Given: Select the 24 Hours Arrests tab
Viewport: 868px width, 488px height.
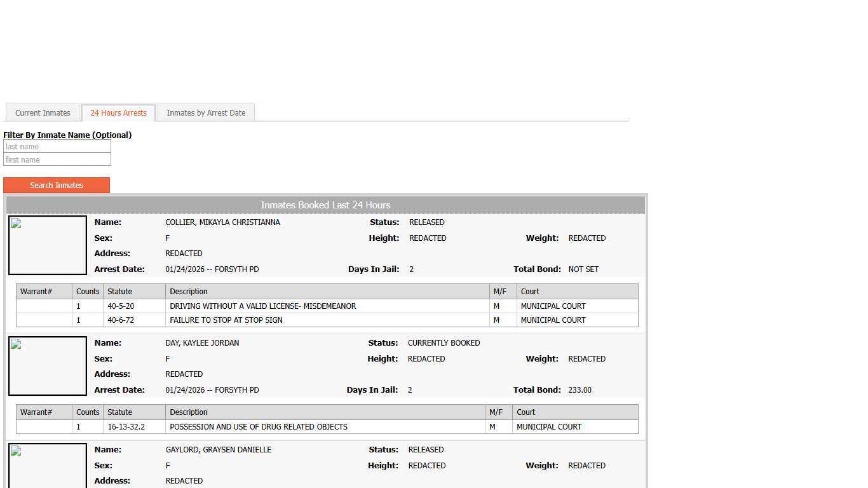Looking at the screenshot, I should point(118,113).
